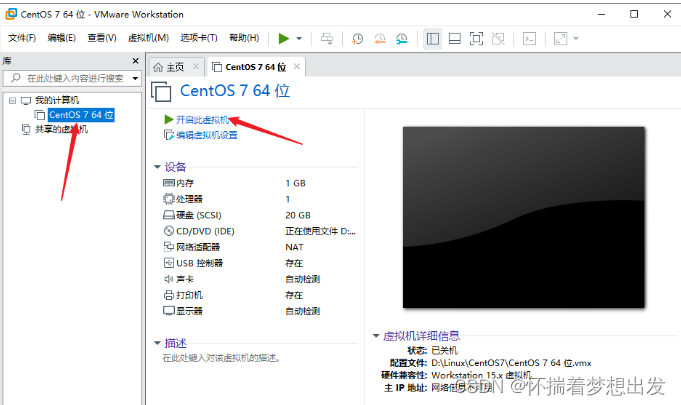
Task: Select the 网络适配器 device row
Action: (x=260, y=247)
